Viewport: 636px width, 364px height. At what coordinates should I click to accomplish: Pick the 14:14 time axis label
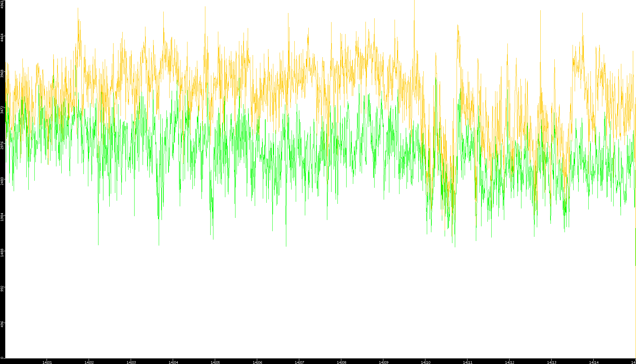pyautogui.click(x=594, y=362)
